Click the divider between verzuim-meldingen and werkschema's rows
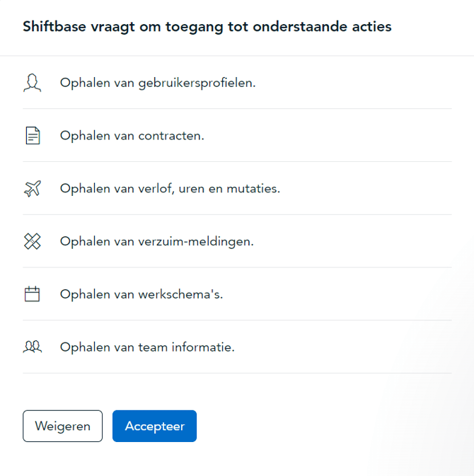The width and height of the screenshot is (474, 476). point(237,267)
